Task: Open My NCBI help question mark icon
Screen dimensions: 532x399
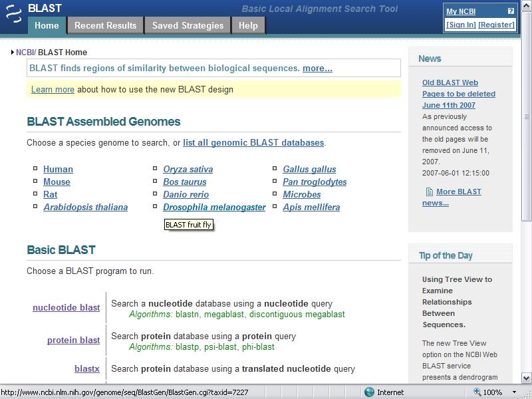Action: point(511,11)
